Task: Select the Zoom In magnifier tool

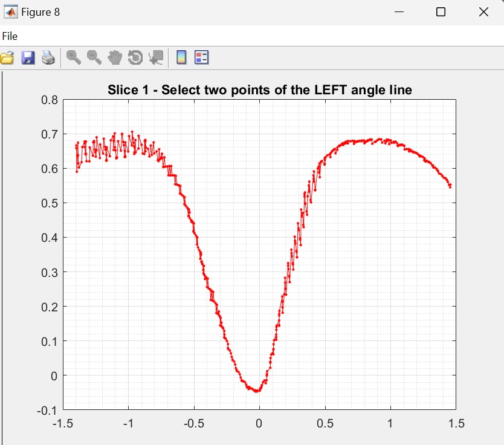Action: click(74, 57)
